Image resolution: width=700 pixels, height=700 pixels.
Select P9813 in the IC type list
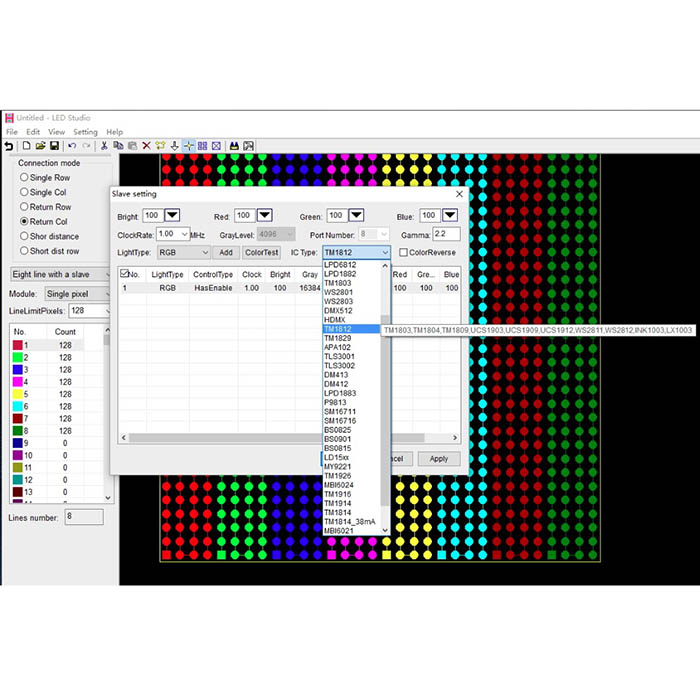(351, 402)
